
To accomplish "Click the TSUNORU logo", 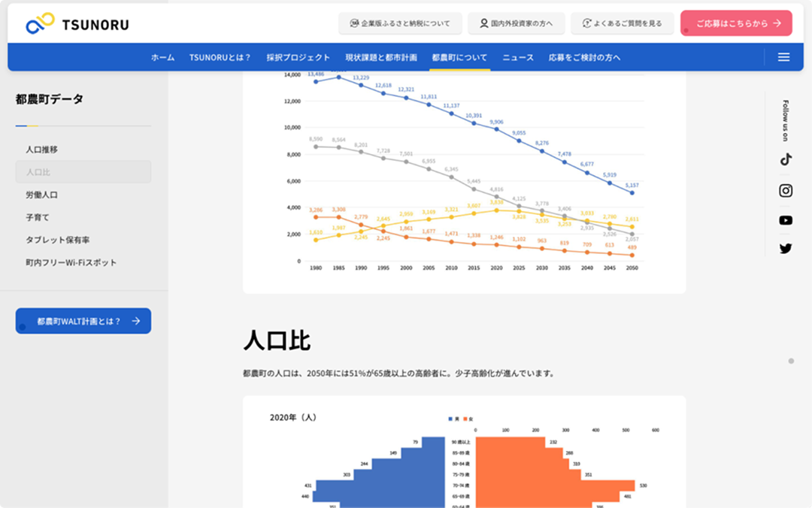I will click(x=77, y=24).
